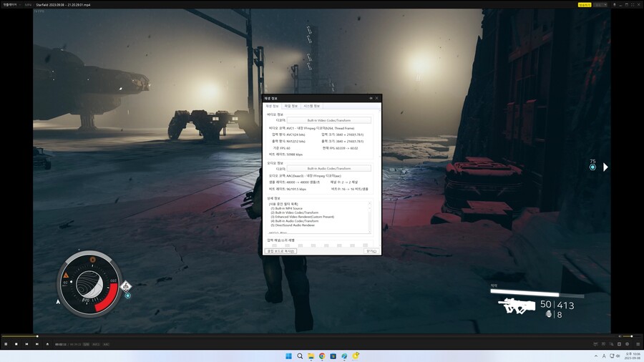
Task: Skip to the next file
Action: (x=37, y=344)
